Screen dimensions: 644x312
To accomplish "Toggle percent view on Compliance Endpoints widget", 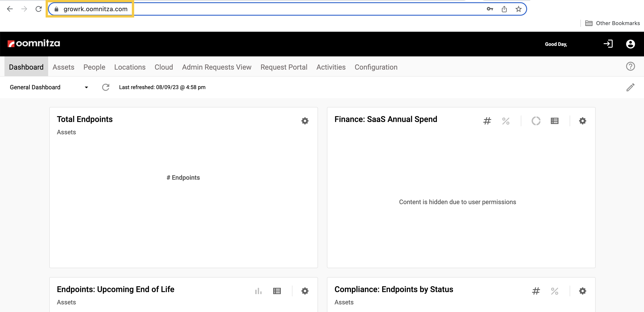I will pyautogui.click(x=554, y=291).
